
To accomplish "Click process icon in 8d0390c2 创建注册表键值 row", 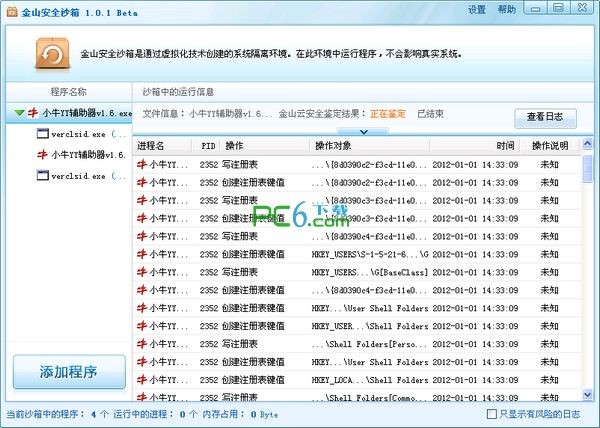I will (x=142, y=182).
